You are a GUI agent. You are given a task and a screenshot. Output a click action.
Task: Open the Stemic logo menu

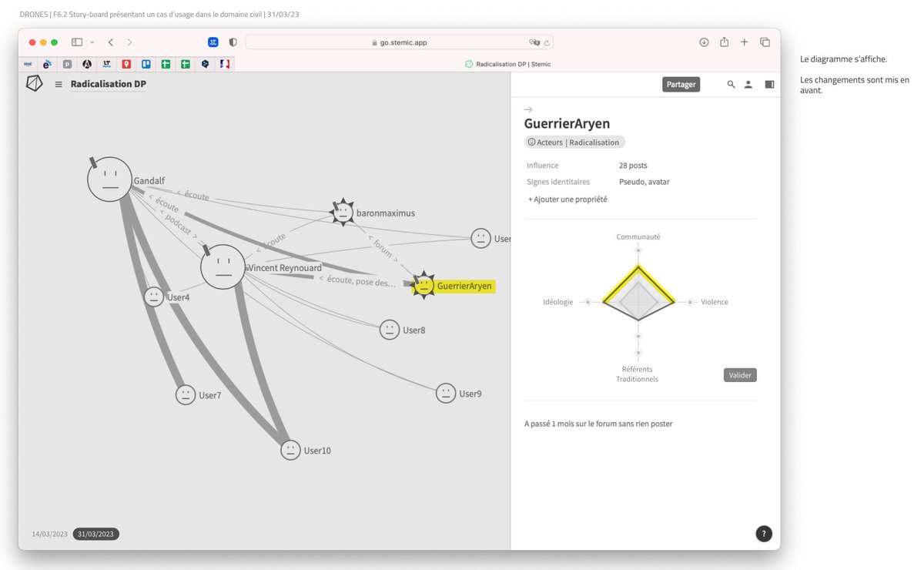[34, 82]
